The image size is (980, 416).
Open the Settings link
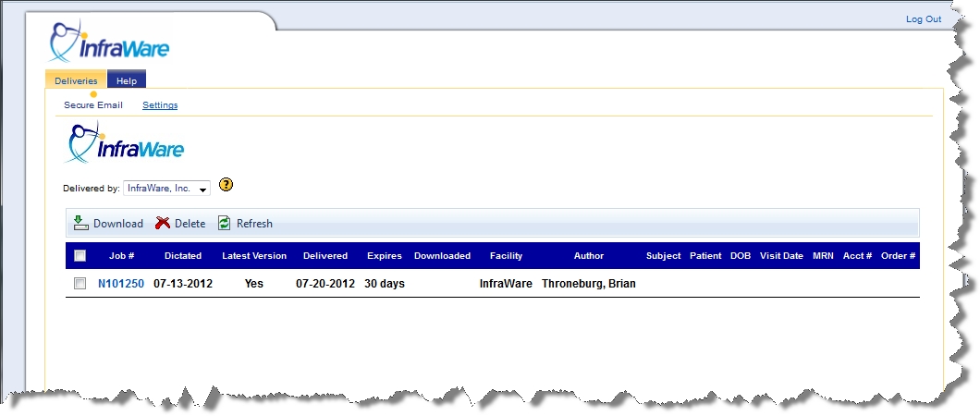click(160, 105)
